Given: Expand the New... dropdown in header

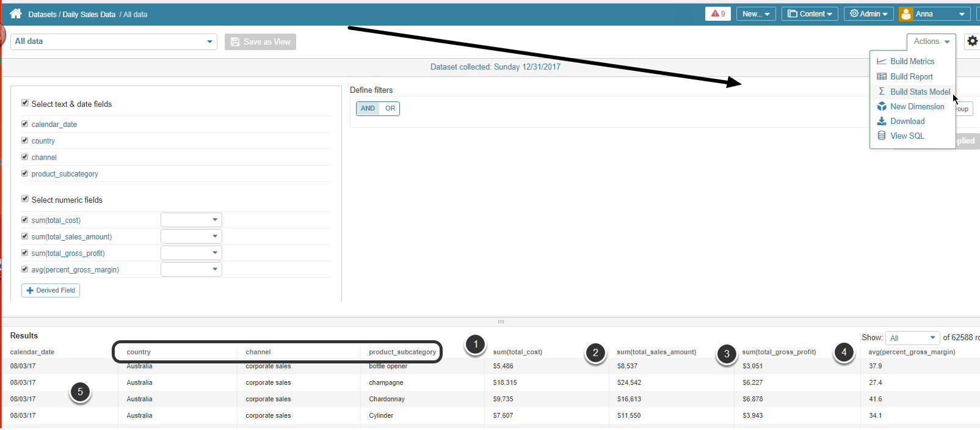Looking at the screenshot, I should click(756, 13).
